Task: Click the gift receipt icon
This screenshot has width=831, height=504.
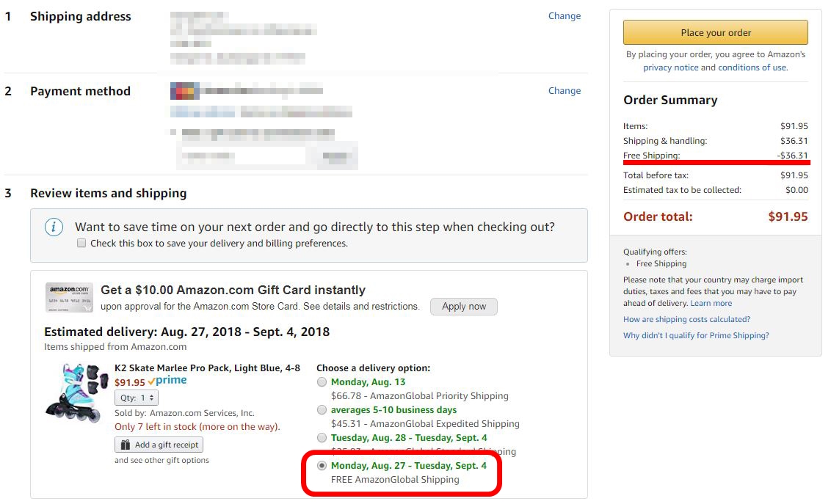Action: click(125, 445)
